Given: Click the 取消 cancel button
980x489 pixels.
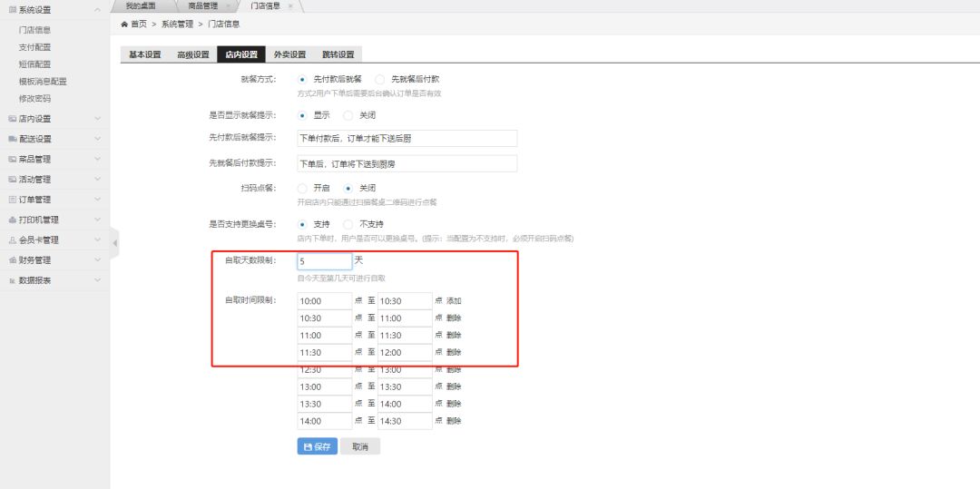Looking at the screenshot, I should (360, 446).
